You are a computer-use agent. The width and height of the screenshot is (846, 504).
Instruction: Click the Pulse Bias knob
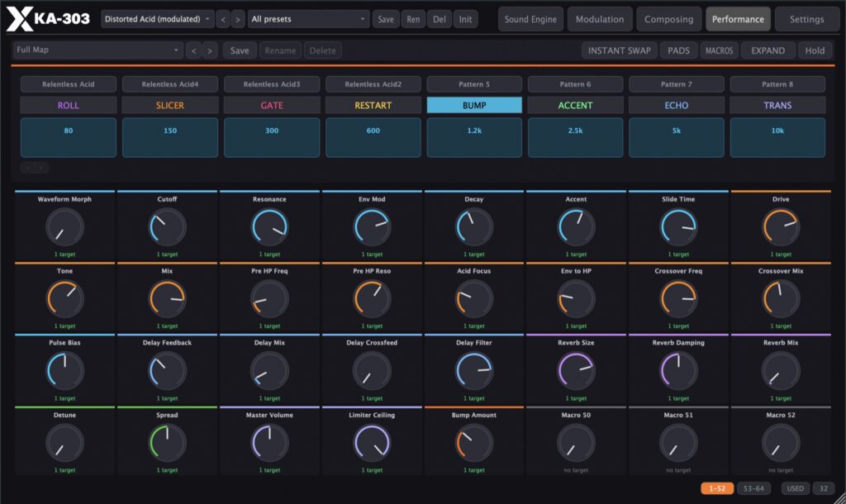coord(64,371)
